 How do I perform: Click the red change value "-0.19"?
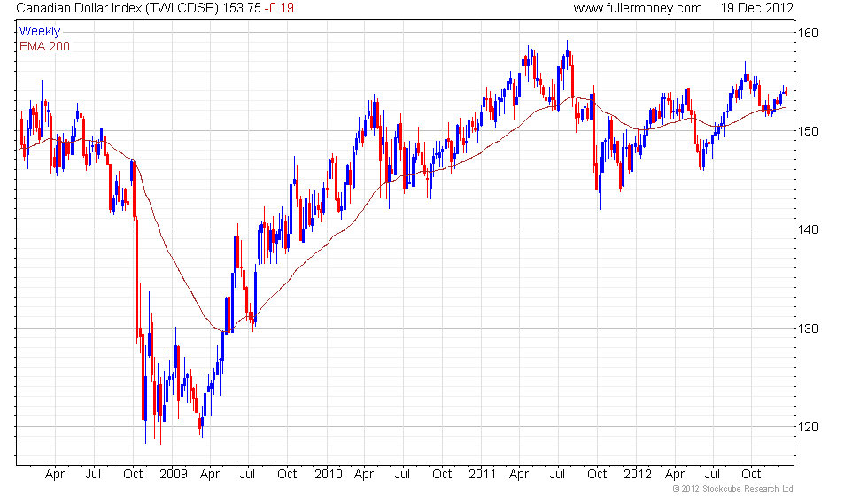point(279,8)
